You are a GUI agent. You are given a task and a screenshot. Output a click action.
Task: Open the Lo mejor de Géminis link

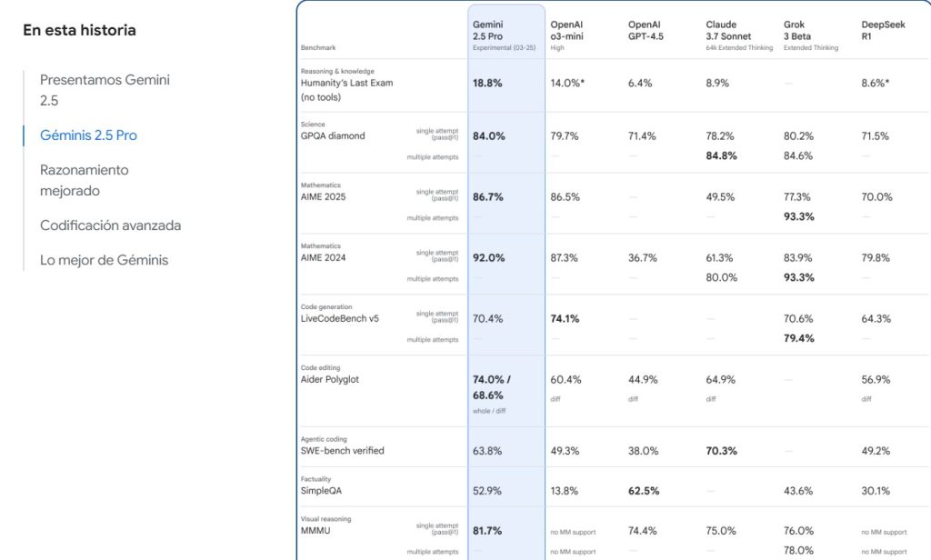tap(104, 260)
